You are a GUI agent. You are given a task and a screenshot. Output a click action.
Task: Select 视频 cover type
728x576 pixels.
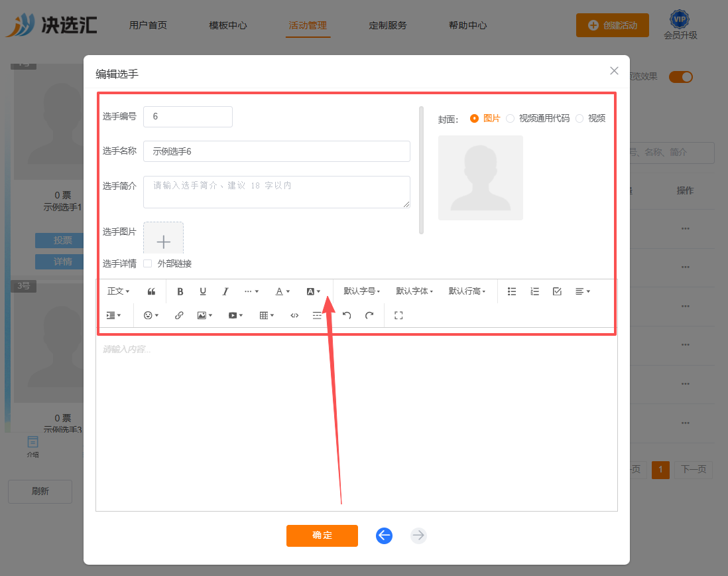(591, 118)
